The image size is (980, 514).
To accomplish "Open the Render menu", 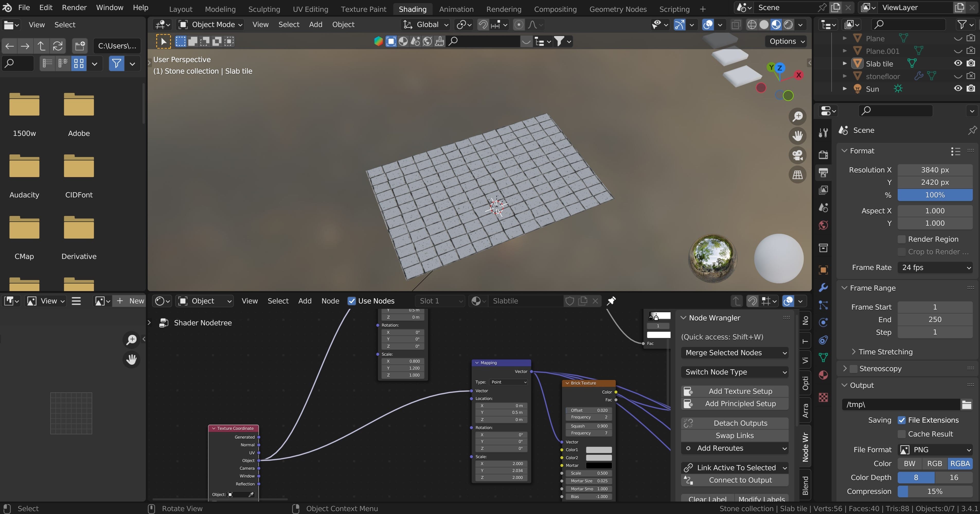I will tap(74, 8).
